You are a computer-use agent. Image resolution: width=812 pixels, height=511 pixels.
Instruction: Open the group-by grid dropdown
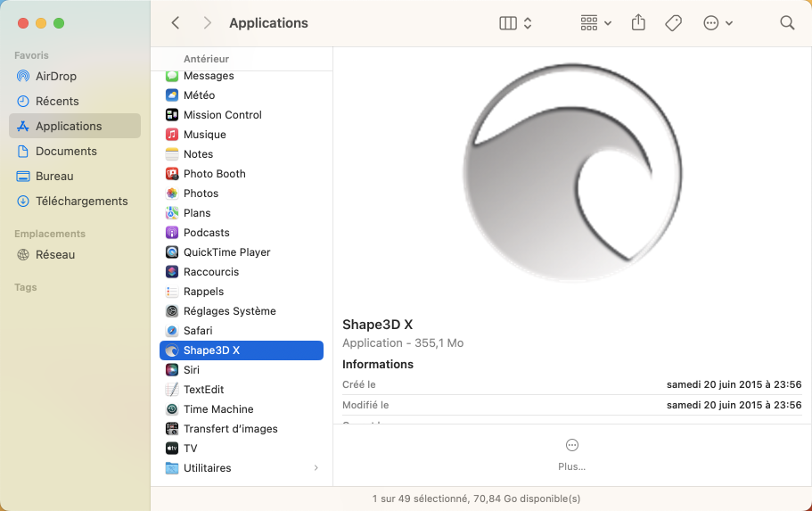pyautogui.click(x=595, y=23)
